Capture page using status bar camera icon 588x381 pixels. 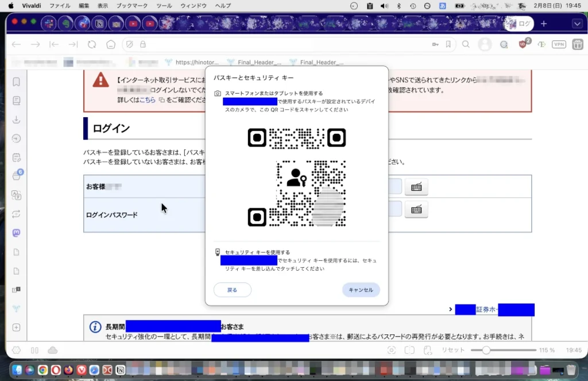tap(391, 350)
